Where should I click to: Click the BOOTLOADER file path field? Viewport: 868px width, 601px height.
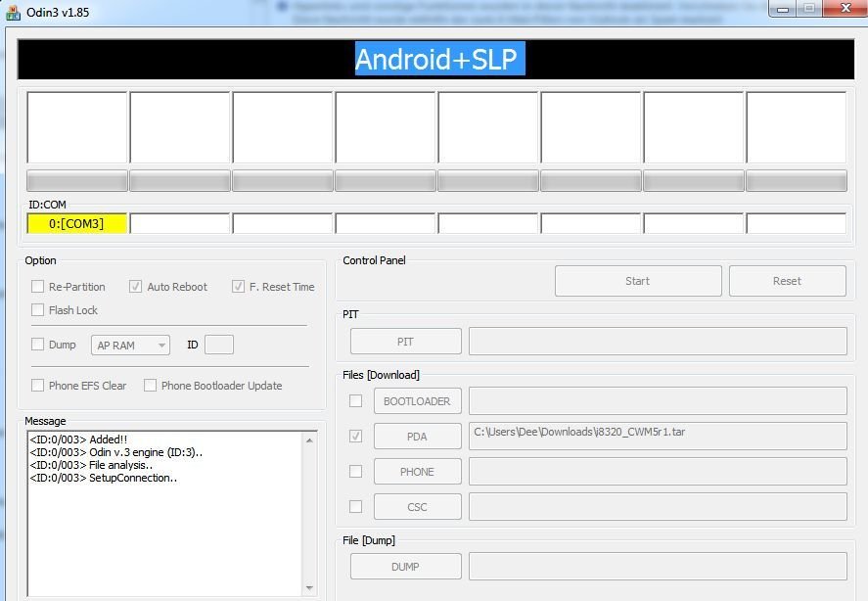click(658, 400)
